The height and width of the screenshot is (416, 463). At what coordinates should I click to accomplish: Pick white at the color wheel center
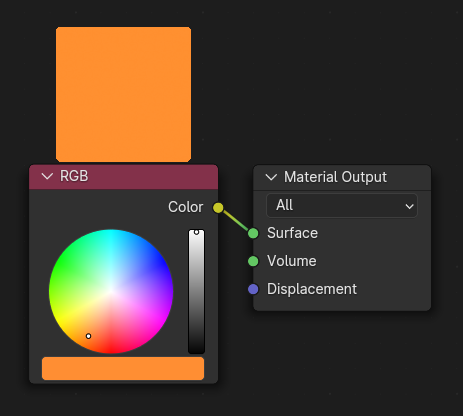[x=111, y=291]
